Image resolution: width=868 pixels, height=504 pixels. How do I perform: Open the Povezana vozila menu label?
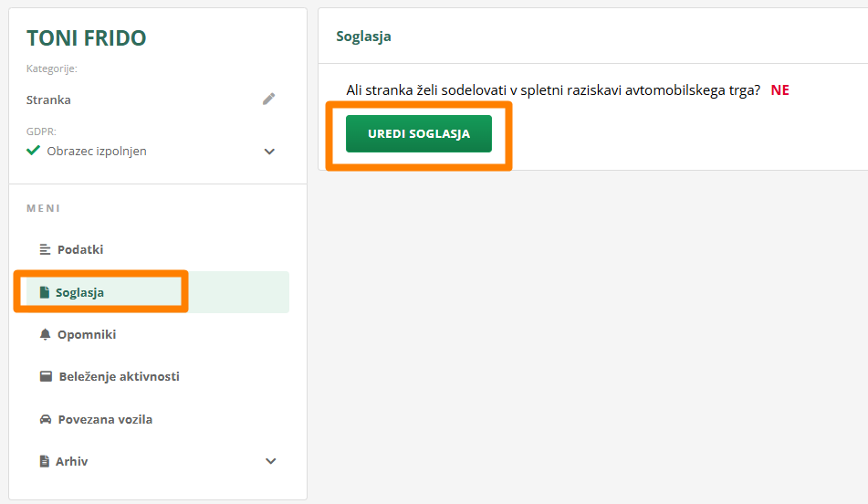click(x=105, y=420)
